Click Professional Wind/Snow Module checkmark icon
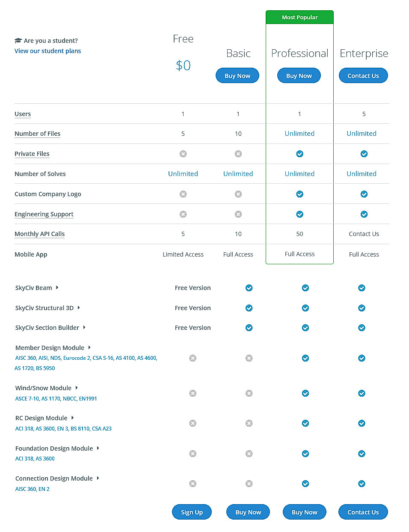409x532 pixels. (305, 393)
